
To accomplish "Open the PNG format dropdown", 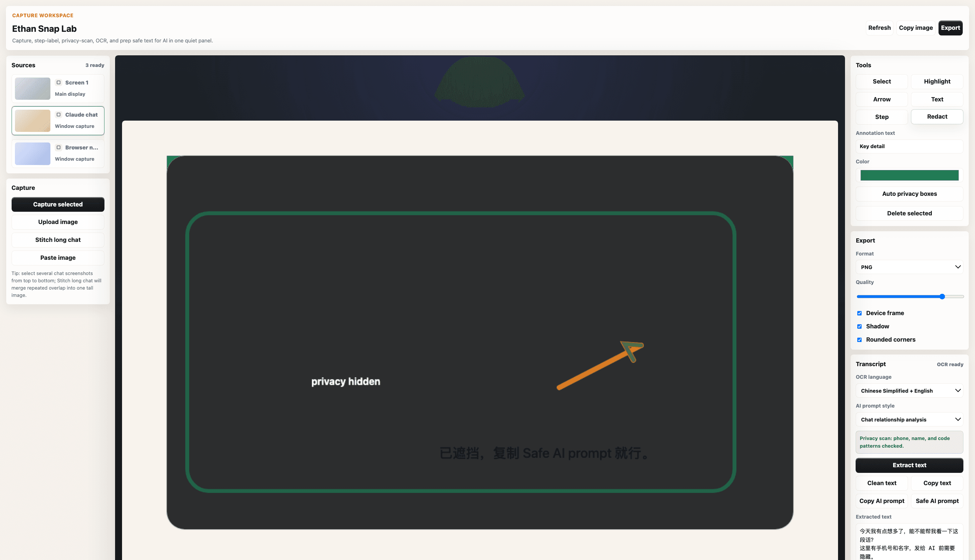I will pyautogui.click(x=909, y=266).
